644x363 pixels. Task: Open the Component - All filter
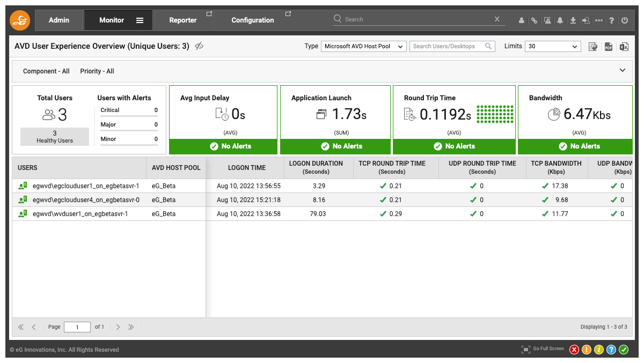click(x=46, y=71)
